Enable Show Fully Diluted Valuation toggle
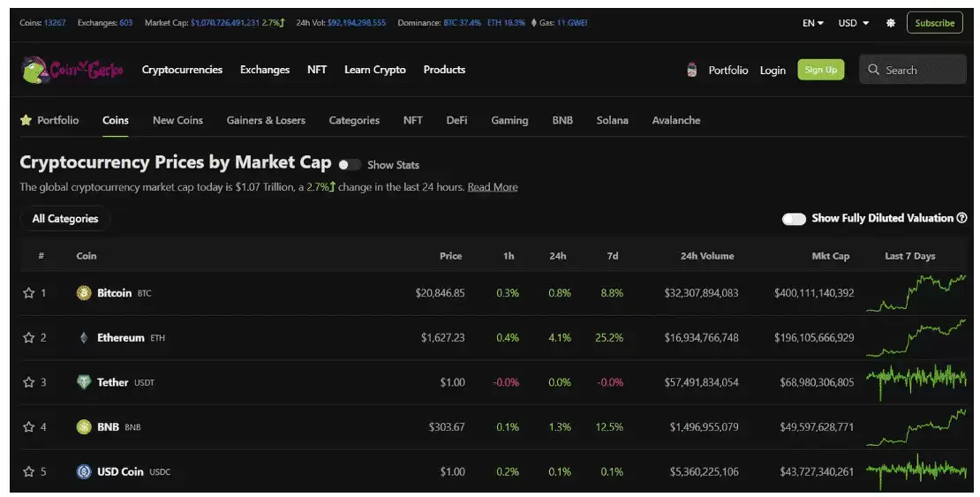This screenshot has height=497, width=980. click(794, 219)
